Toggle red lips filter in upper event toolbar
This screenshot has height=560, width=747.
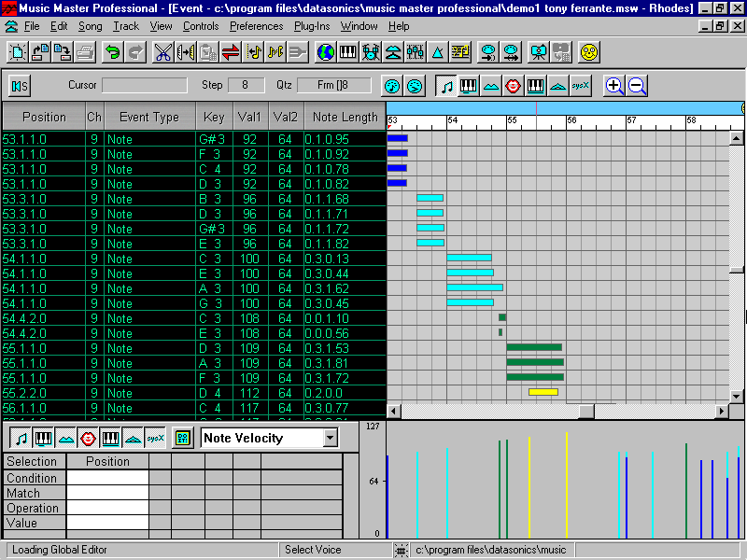pyautogui.click(x=513, y=86)
